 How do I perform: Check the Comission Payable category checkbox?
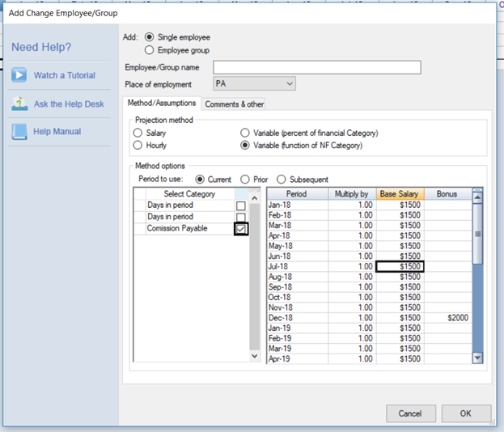click(241, 229)
